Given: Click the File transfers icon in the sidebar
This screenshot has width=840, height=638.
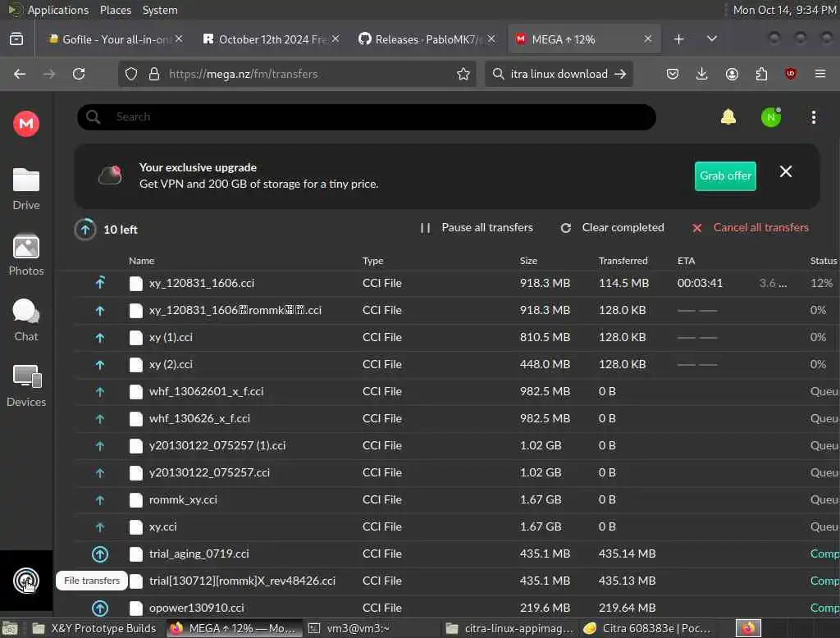Looking at the screenshot, I should pos(25,581).
